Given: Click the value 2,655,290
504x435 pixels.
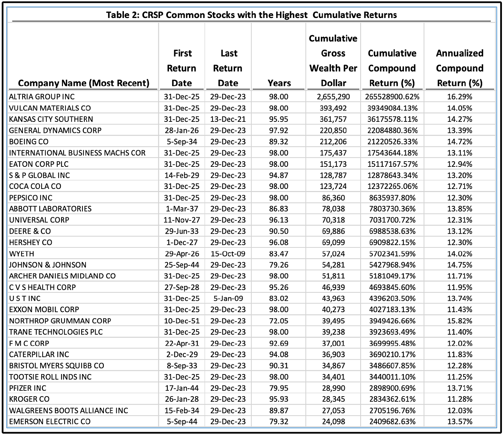Looking at the screenshot, I should [333, 97].
